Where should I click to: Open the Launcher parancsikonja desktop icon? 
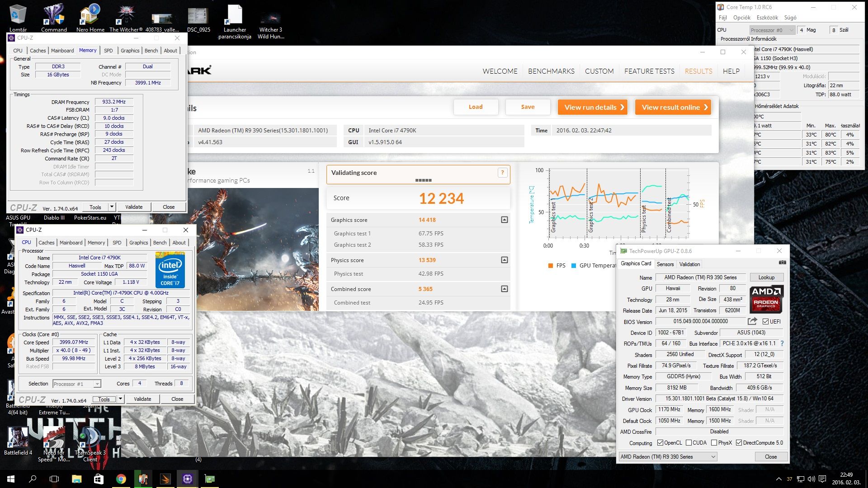235,21
